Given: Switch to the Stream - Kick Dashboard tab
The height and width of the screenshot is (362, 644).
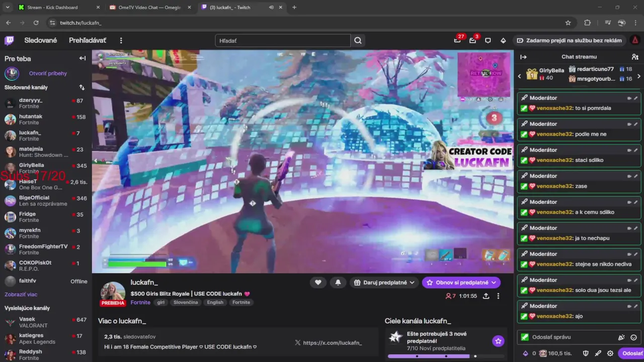Looking at the screenshot, I should coord(59,8).
